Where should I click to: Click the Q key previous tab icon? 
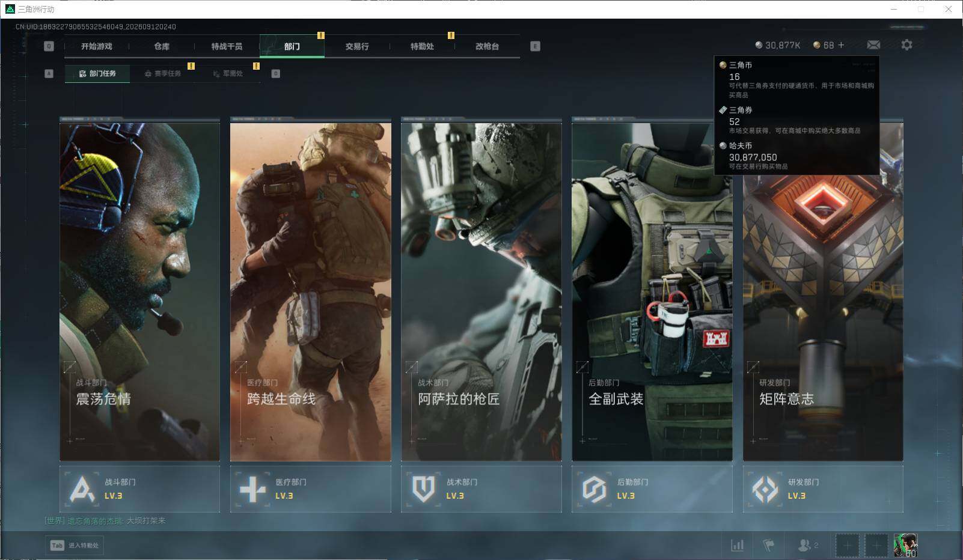[49, 46]
